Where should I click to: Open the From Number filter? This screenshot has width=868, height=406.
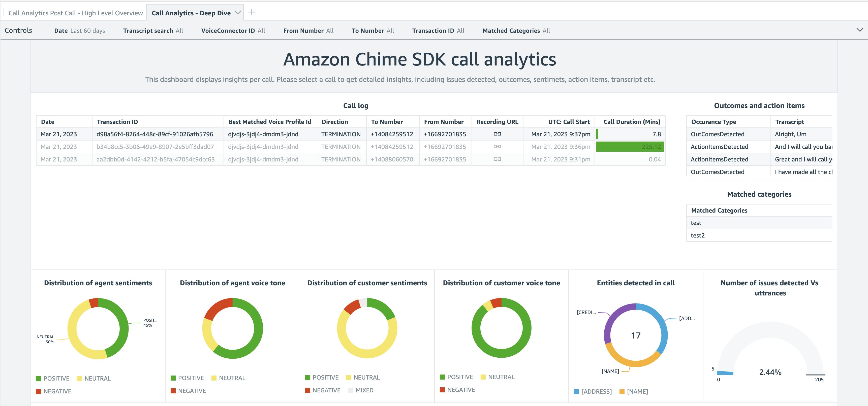coord(308,30)
